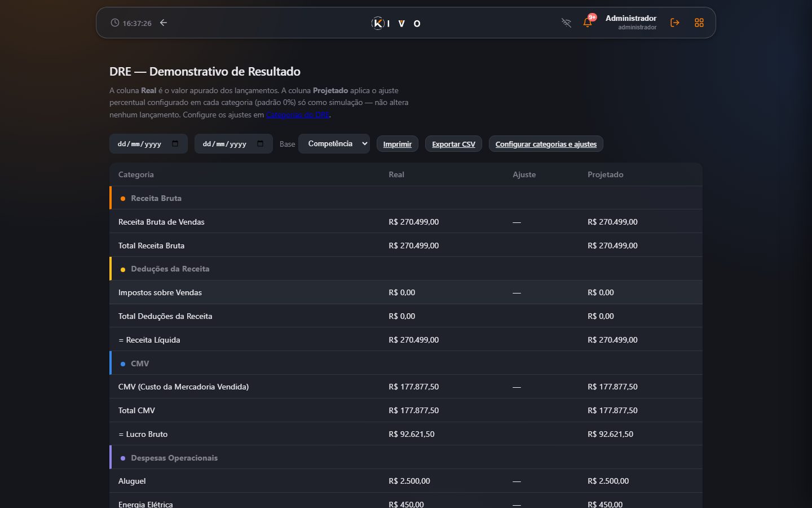Image resolution: width=812 pixels, height=508 pixels.
Task: Click the Categoria column header
Action: click(136, 174)
